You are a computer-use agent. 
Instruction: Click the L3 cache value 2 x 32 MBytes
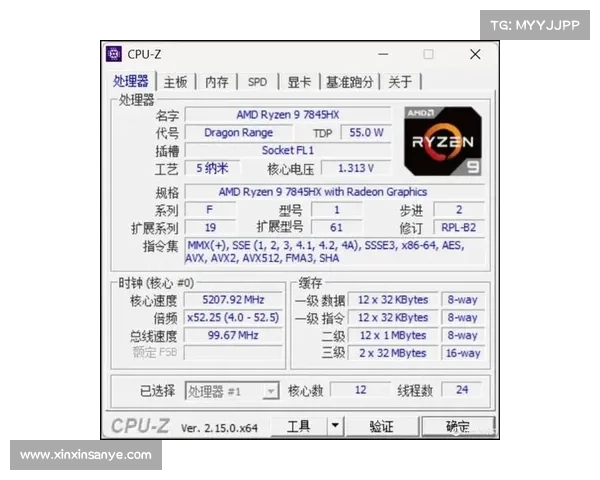(393, 353)
